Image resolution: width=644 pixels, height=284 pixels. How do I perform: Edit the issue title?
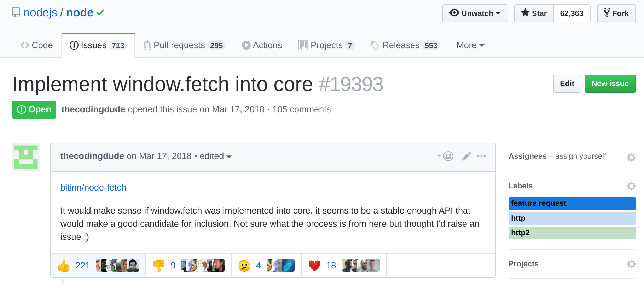tap(567, 84)
